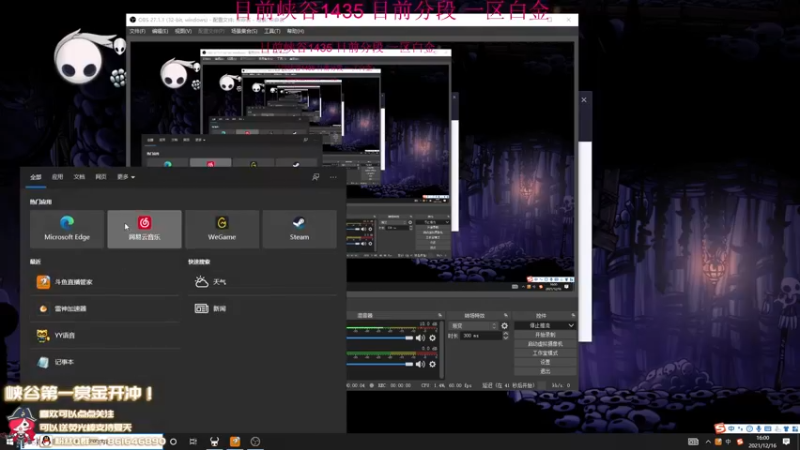Click OBS Studio taskbar icon

255,441
